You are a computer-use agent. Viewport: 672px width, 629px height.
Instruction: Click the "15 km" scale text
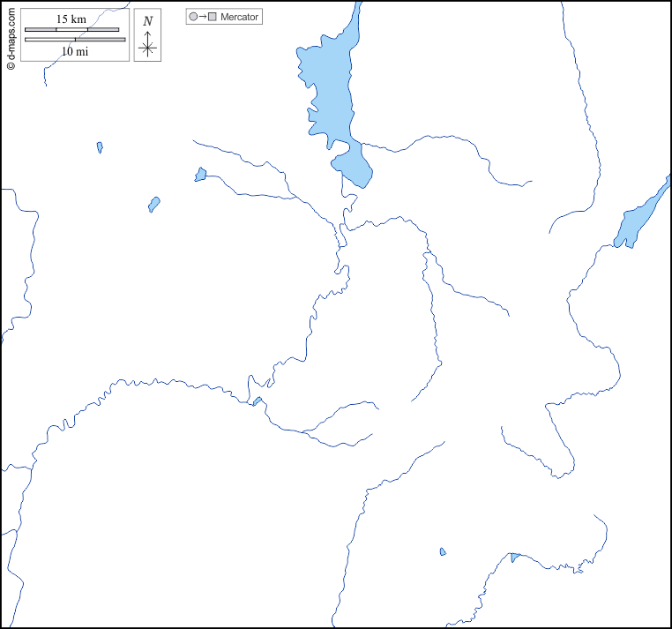click(x=71, y=19)
